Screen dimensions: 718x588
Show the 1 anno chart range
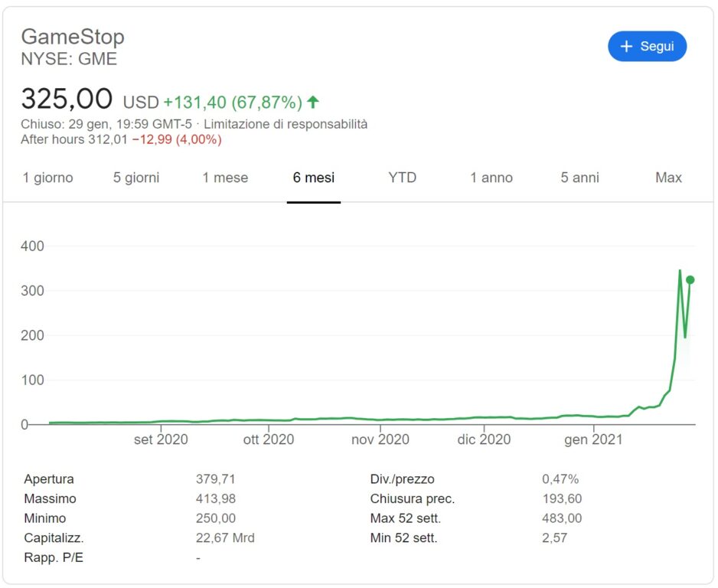[x=491, y=178]
